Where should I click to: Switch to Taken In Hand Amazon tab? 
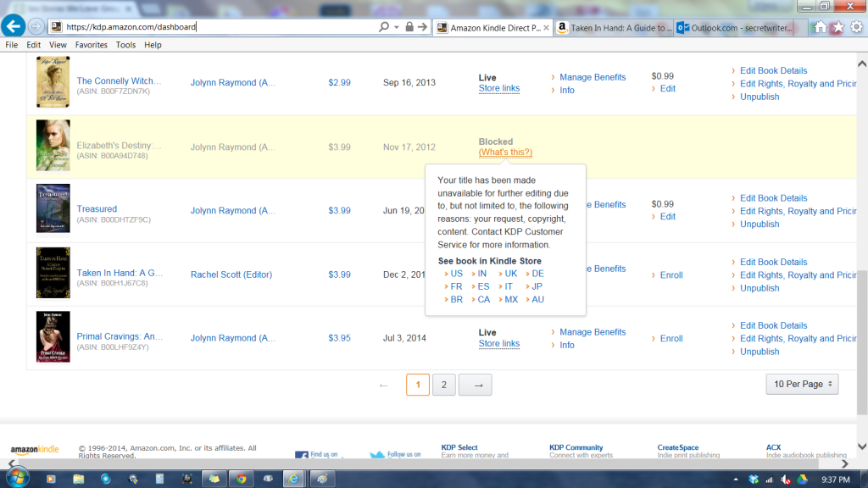coord(614,28)
